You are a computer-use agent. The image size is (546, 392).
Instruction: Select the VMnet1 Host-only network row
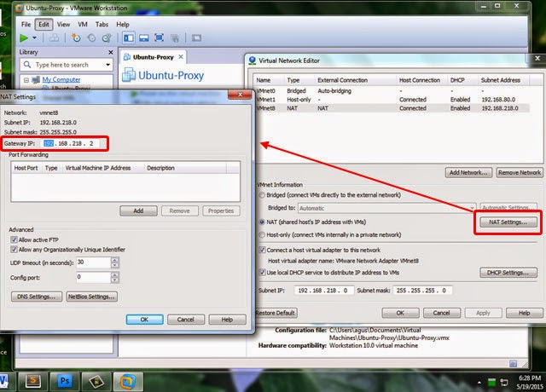pyautogui.click(x=392, y=100)
